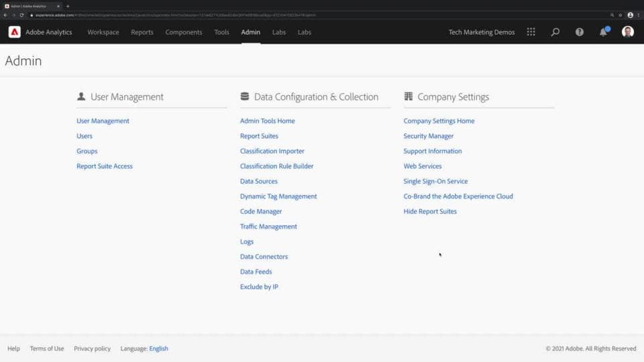Image resolution: width=644 pixels, height=362 pixels.
Task: Open the Report Suites link
Action: [259, 136]
